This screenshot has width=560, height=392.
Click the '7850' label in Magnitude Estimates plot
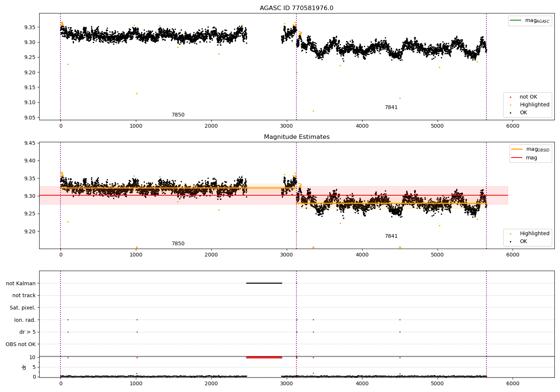178,244
